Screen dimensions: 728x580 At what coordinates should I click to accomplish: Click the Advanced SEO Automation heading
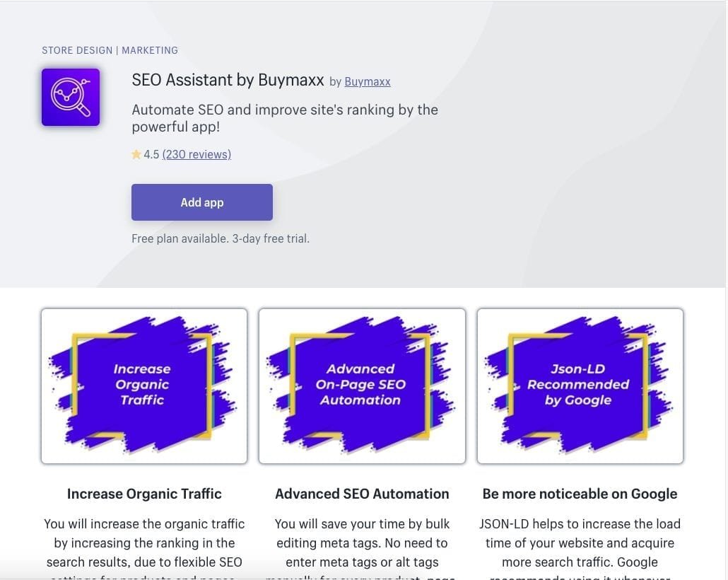[x=362, y=494]
